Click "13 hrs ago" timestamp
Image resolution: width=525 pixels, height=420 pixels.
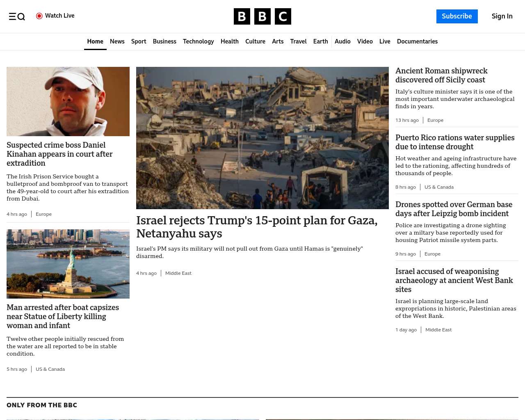(x=407, y=120)
